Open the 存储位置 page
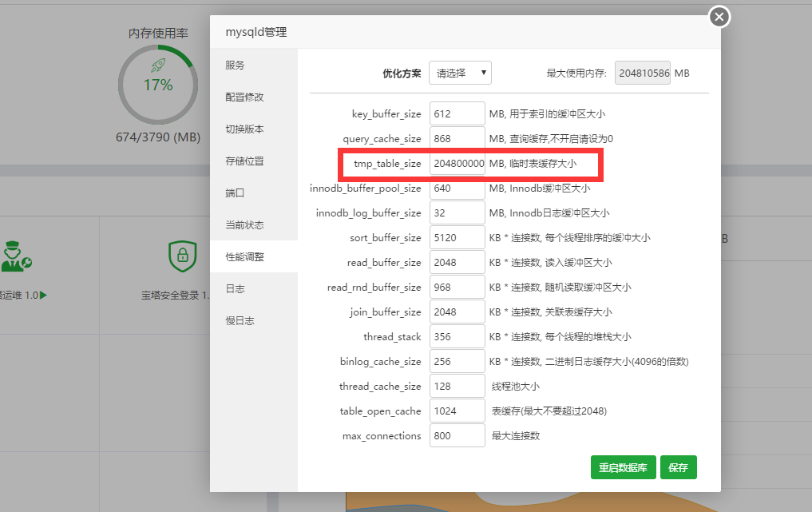The height and width of the screenshot is (512, 812). click(241, 161)
